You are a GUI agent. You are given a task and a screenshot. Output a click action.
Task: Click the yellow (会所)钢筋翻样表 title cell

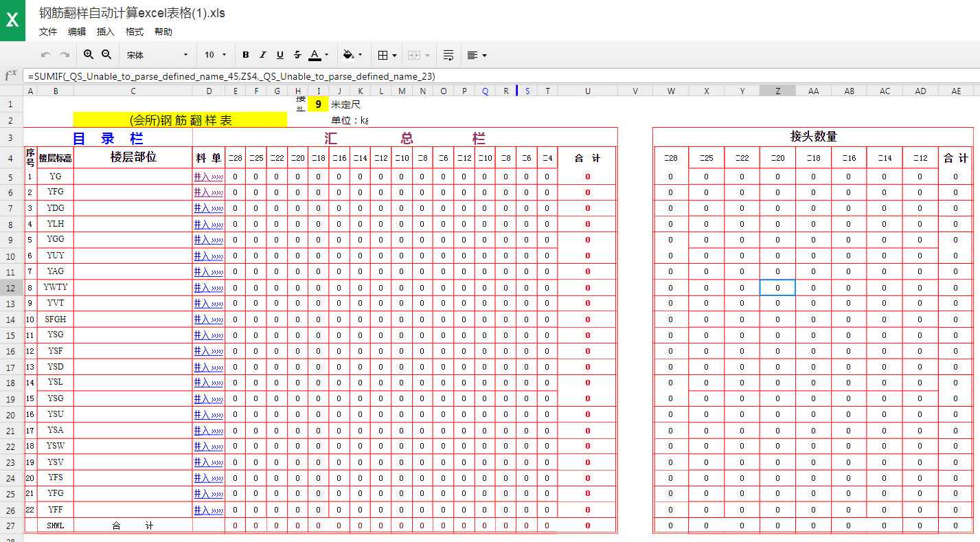pos(180,120)
